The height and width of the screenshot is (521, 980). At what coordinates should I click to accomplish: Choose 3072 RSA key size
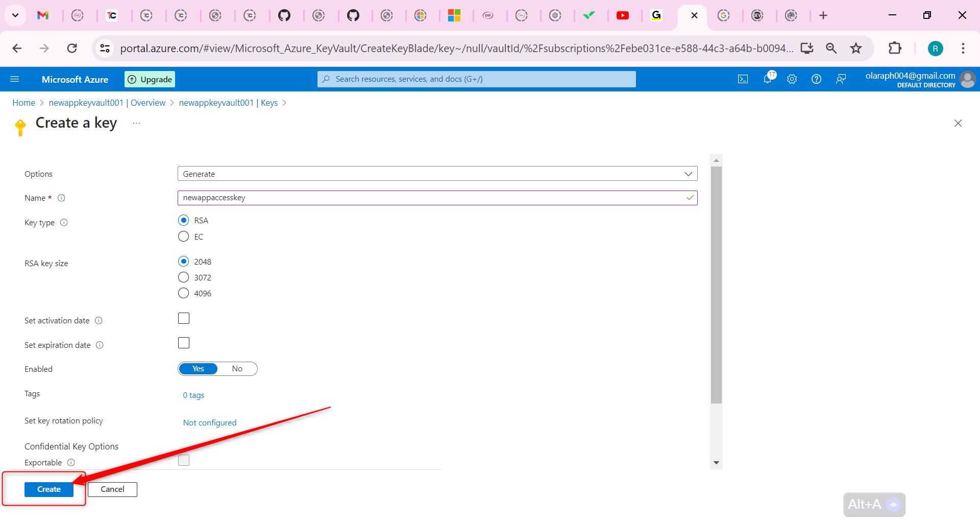184,277
